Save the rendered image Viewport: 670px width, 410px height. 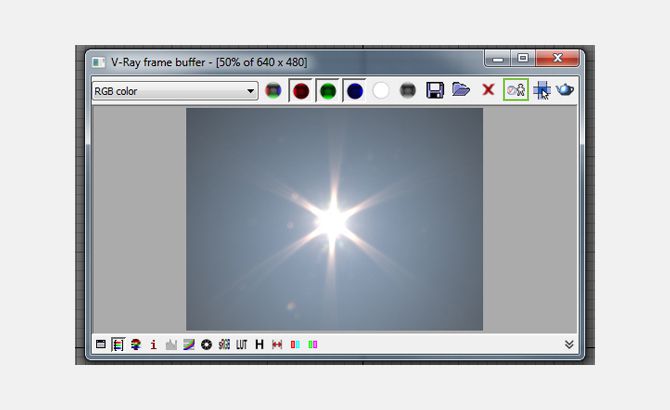pos(435,90)
